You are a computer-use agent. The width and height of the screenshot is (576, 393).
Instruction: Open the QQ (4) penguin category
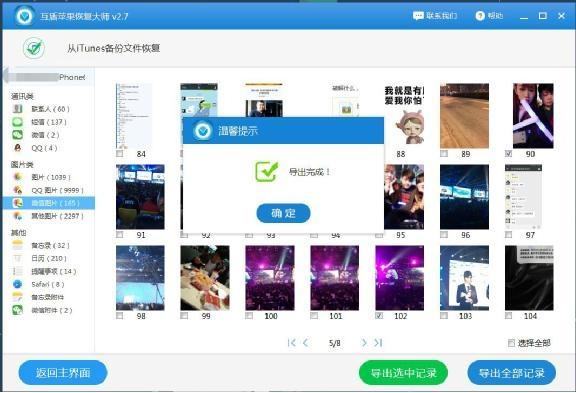[x=35, y=148]
